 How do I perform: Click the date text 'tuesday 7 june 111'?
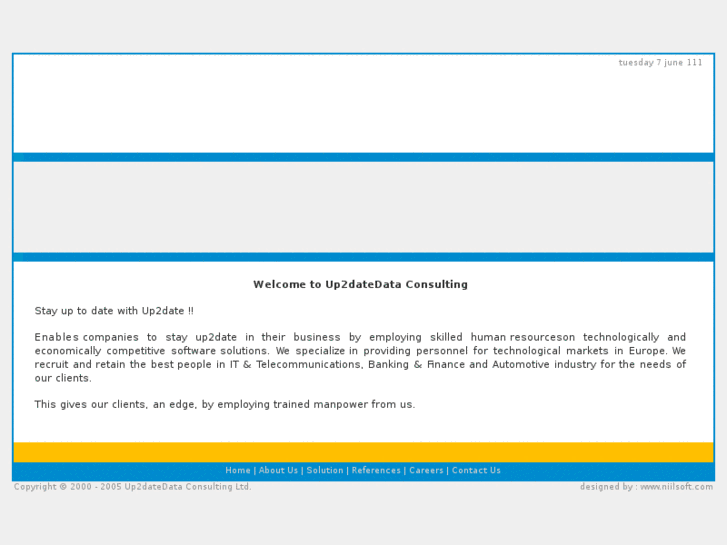tap(660, 63)
